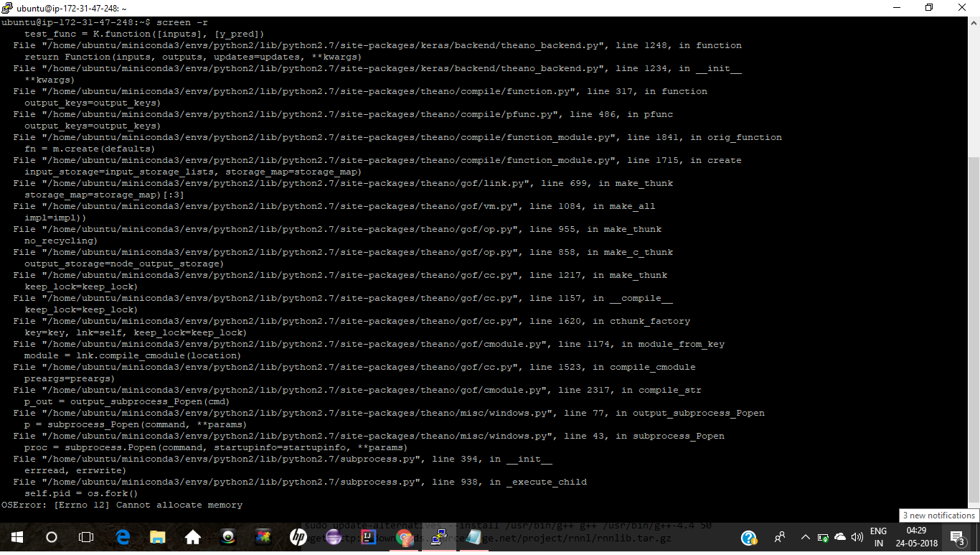Open the Windows Start menu

[x=17, y=537]
